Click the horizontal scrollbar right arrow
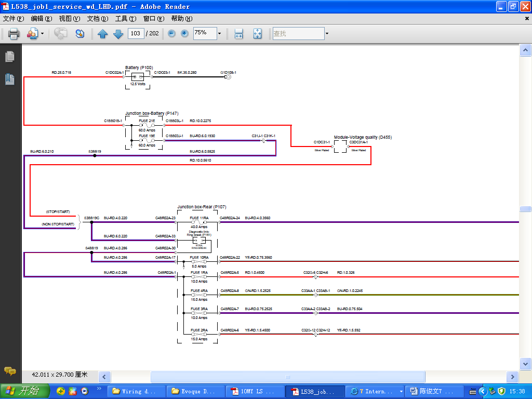Image resolution: width=532 pixels, height=399 pixels. (512, 377)
